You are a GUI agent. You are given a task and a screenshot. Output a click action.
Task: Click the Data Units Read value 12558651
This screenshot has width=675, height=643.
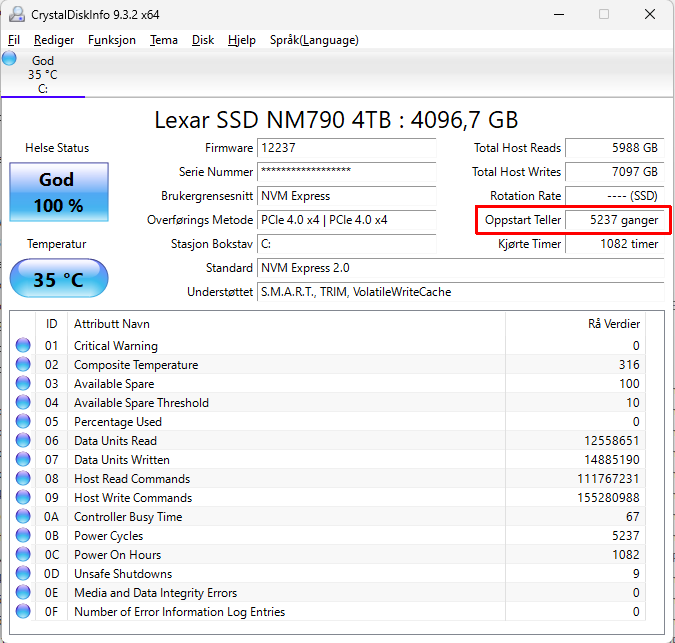click(x=612, y=441)
